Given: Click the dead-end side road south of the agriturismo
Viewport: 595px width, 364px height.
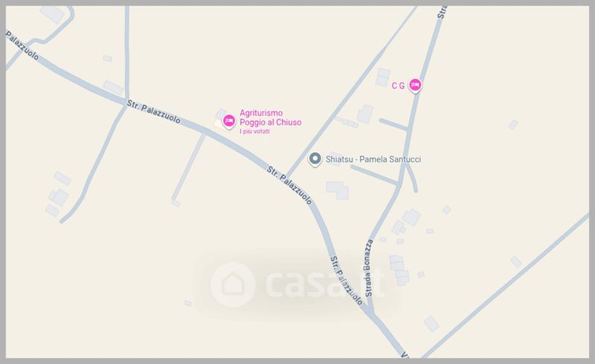Looking at the screenshot, I should coord(188,168).
